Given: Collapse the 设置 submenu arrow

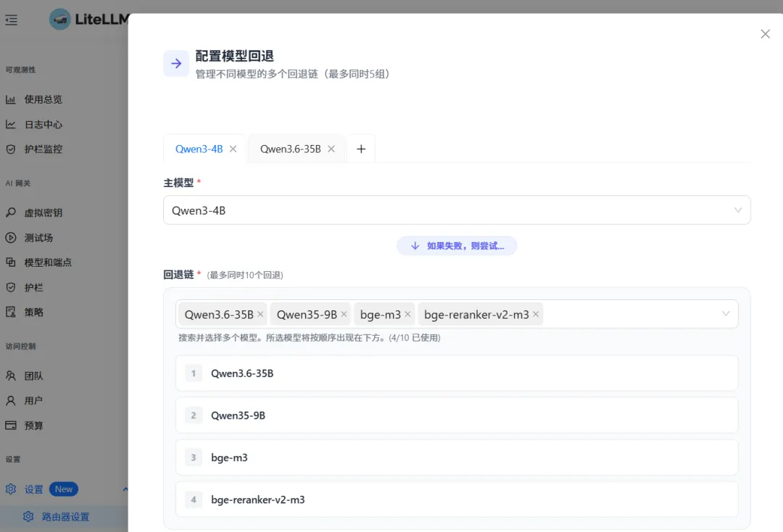Looking at the screenshot, I should coord(125,489).
